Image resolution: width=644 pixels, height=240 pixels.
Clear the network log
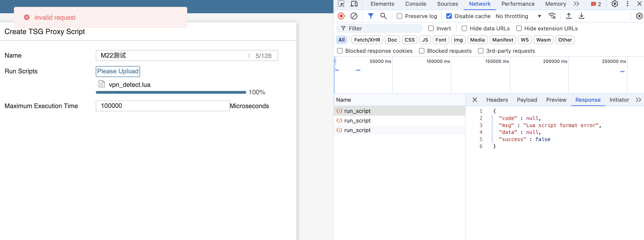coord(354,16)
